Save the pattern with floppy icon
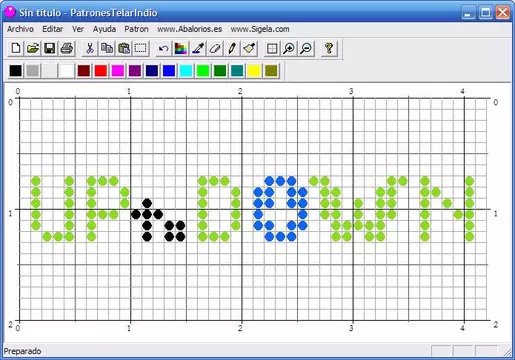The width and height of the screenshot is (515, 360). tap(50, 49)
